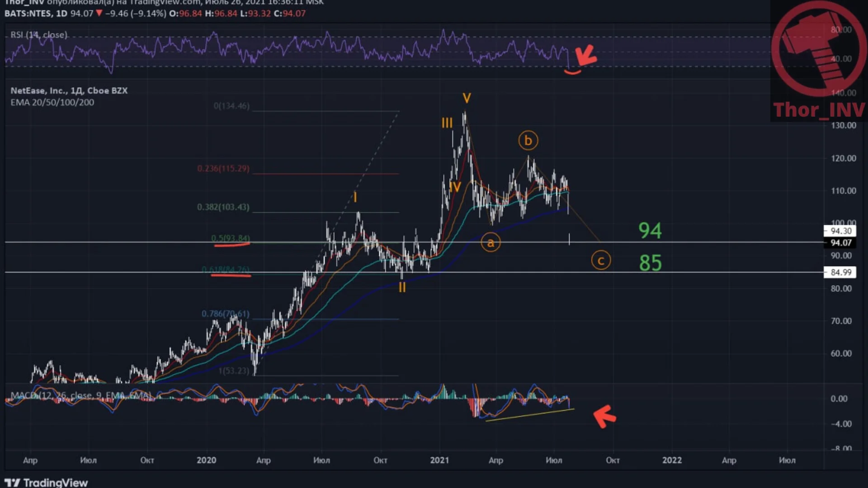Click the 0.786(70.61) Fibonacci level label
Screen dimensions: 868x488
226,314
